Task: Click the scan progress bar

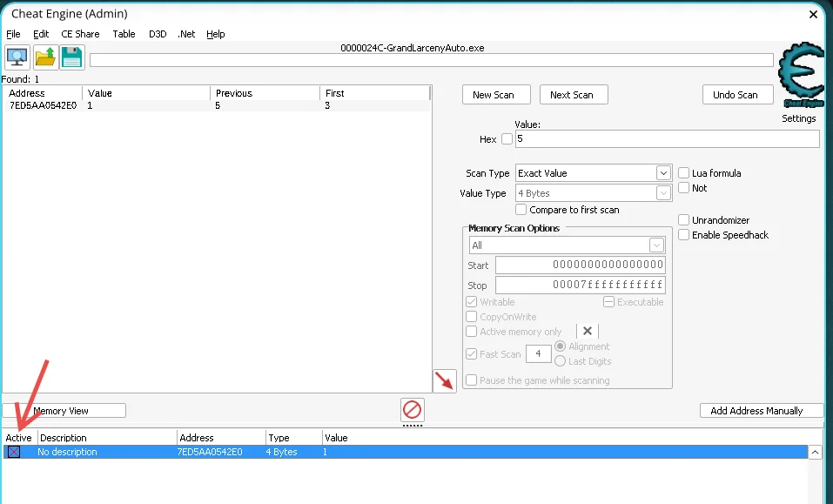Action: click(432, 60)
